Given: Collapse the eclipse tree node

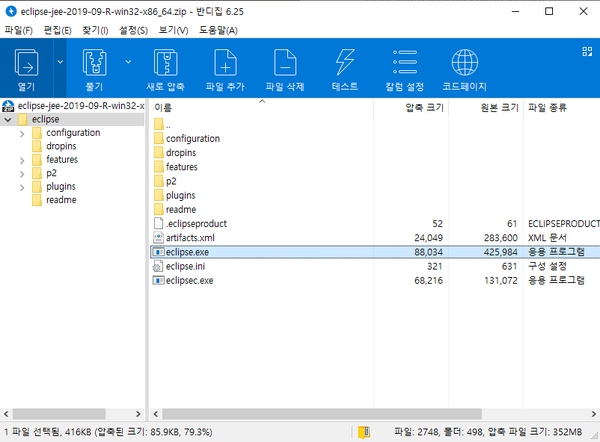Looking at the screenshot, I should (x=8, y=120).
